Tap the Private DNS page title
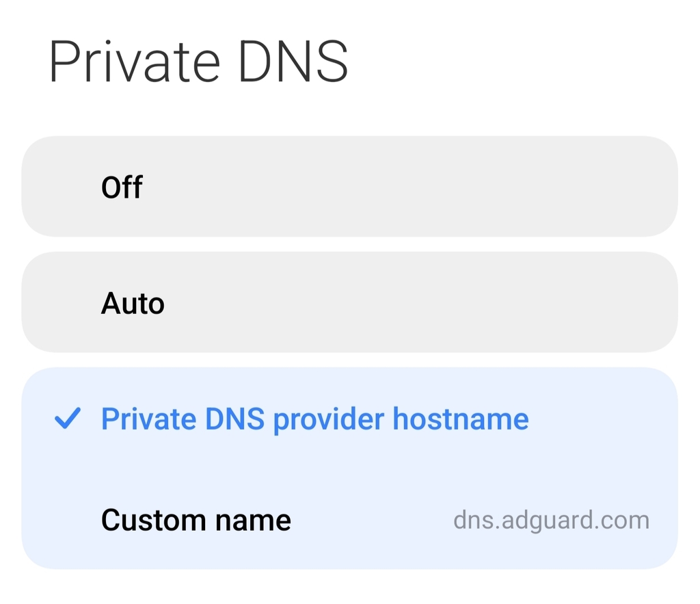Image resolution: width=700 pixels, height=604 pixels. coord(198,63)
